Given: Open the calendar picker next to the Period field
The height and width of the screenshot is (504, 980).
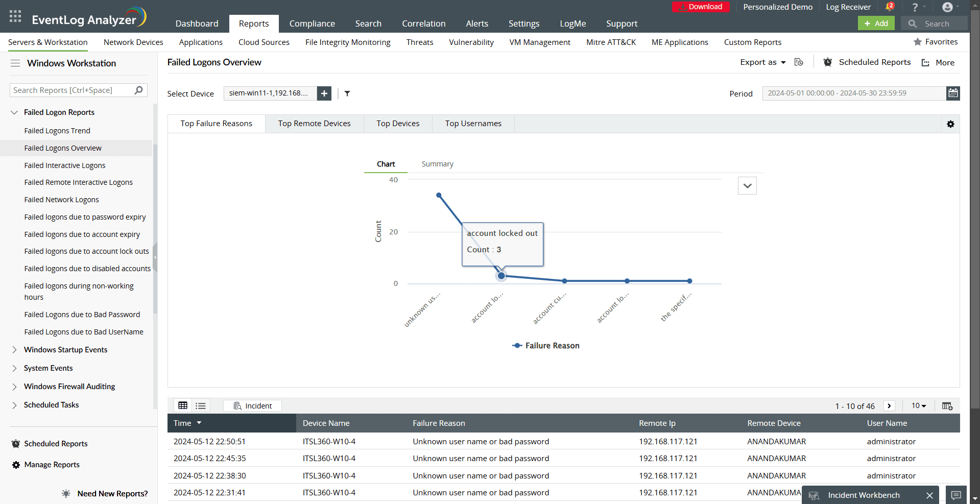Looking at the screenshot, I should (952, 93).
